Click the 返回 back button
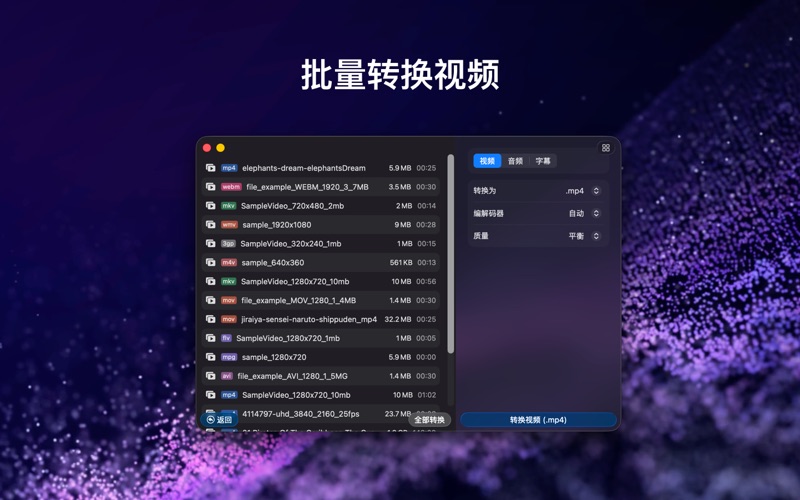 click(x=219, y=419)
